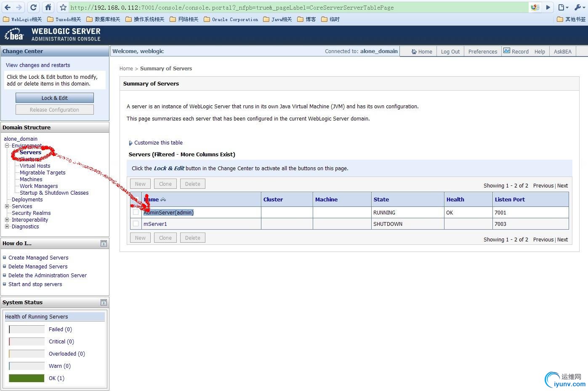This screenshot has height=391, width=588.
Task: Open Security Realms tree item
Action: [31, 213]
